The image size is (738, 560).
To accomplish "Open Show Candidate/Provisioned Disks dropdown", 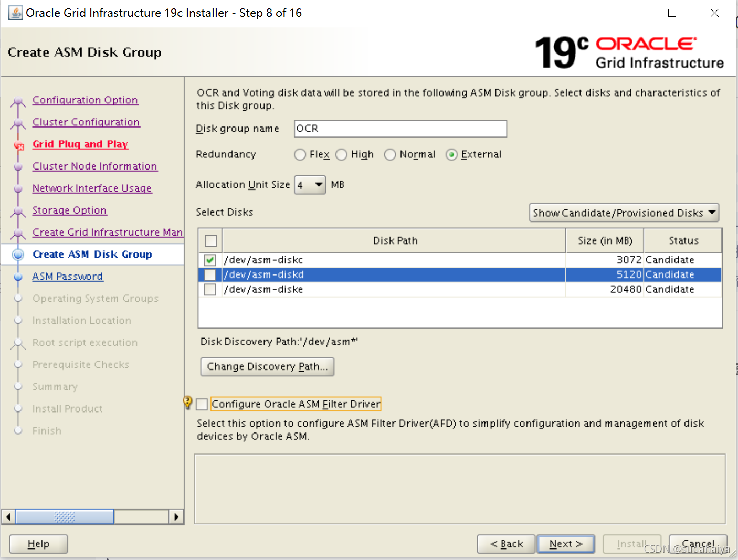I will click(x=624, y=213).
